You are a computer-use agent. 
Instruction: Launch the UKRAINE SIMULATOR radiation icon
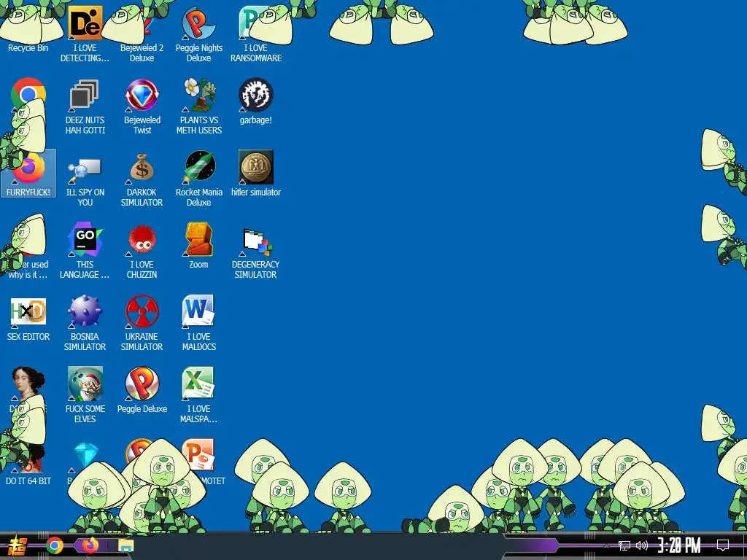point(142,323)
